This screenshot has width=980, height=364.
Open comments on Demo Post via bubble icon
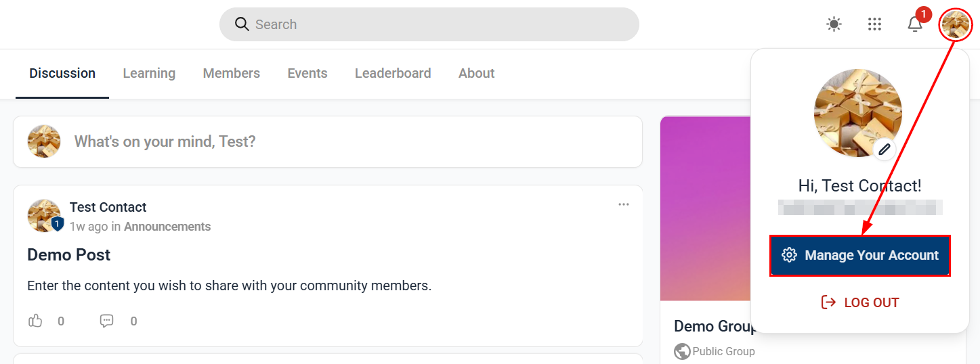pos(107,321)
